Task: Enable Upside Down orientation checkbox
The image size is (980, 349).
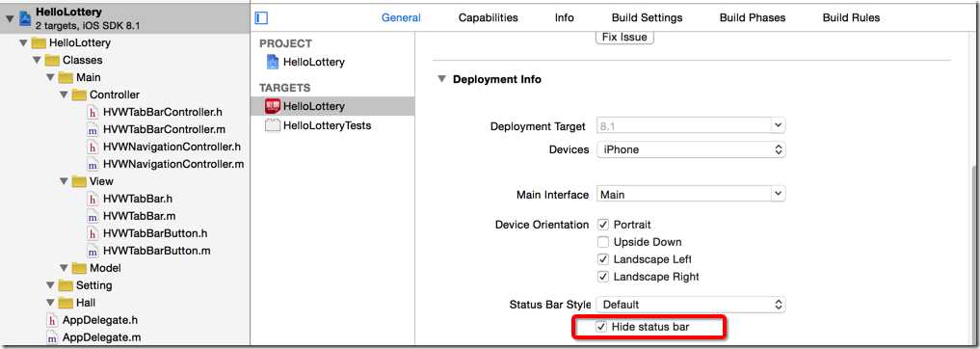Action: (x=603, y=242)
